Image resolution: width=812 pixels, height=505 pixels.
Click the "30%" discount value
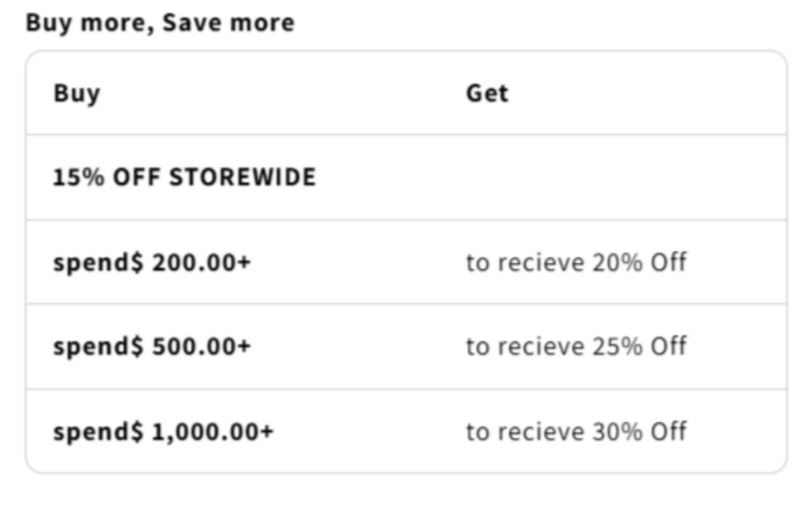(x=617, y=431)
